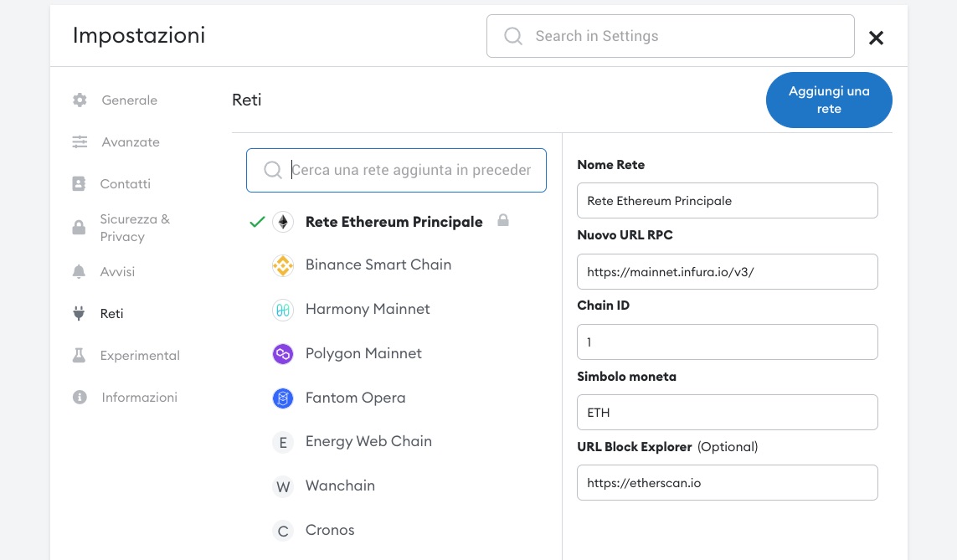Click the lock icon next to Rete Ethereum Principale
Viewport: 957px width, 560px height.
(x=503, y=220)
